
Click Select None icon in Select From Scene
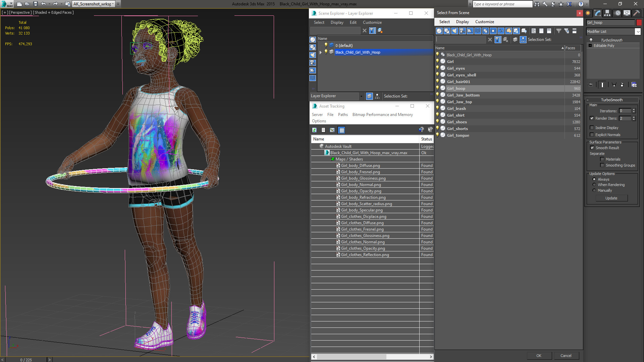point(541,31)
